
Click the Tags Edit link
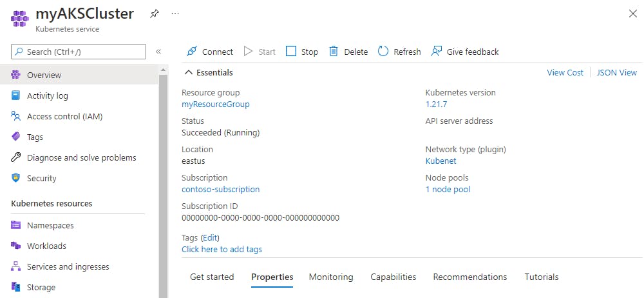click(x=210, y=238)
